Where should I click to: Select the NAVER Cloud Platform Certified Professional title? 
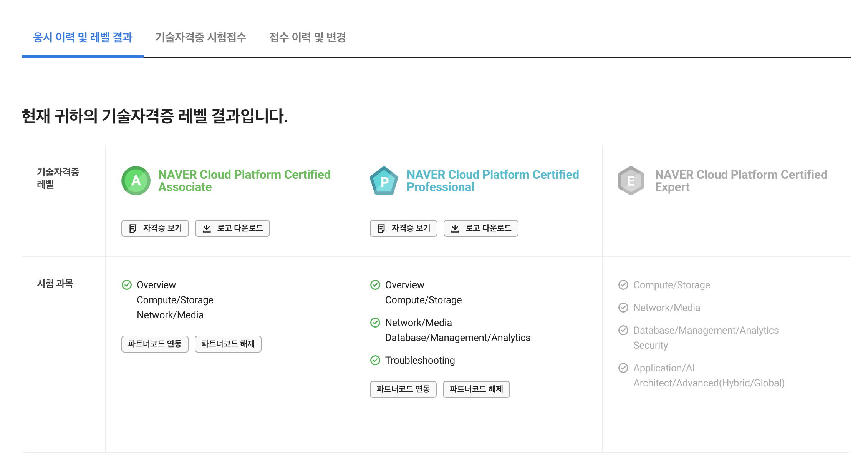click(x=493, y=181)
